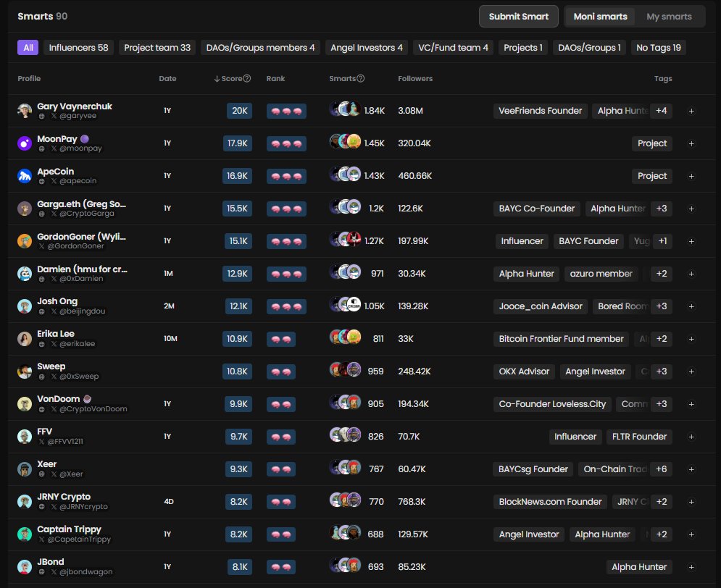Click the globe icon under Erika Lee
The height and width of the screenshot is (588, 721).
point(41,344)
